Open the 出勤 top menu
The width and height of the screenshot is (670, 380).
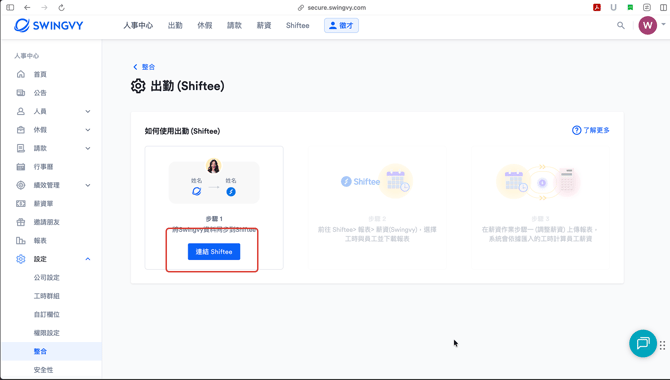tap(175, 26)
